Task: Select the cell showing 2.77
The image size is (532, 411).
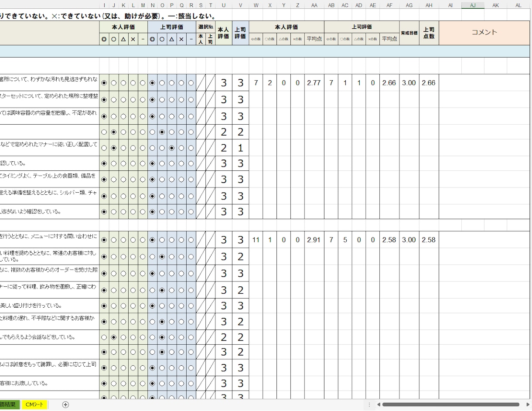Action: click(x=314, y=83)
